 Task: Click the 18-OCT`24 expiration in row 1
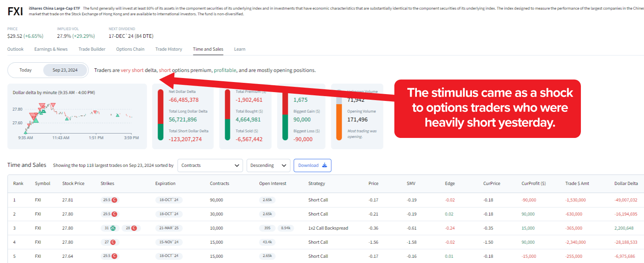point(169,200)
